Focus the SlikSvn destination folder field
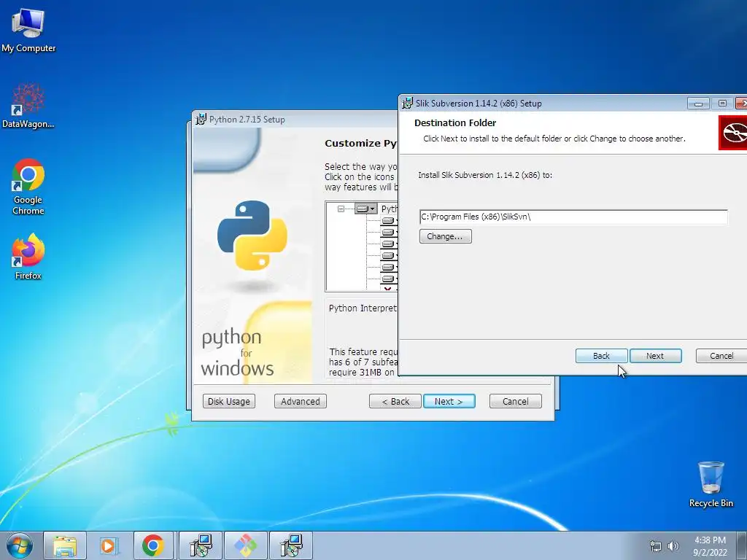Screen dimensions: 747x560 [x=573, y=217]
